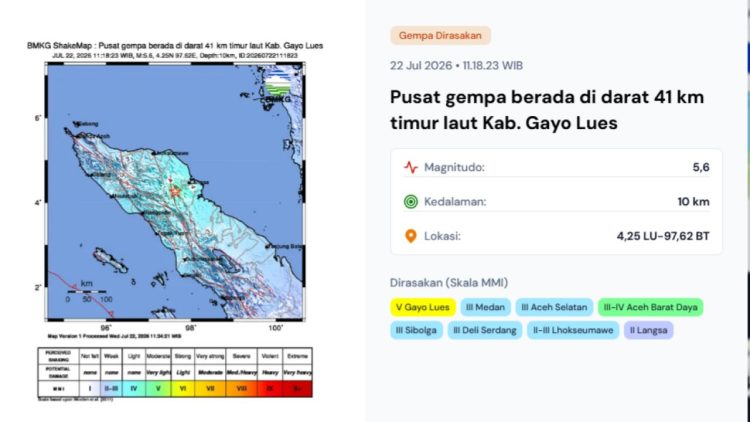Click the Lokasi label

(x=442, y=236)
